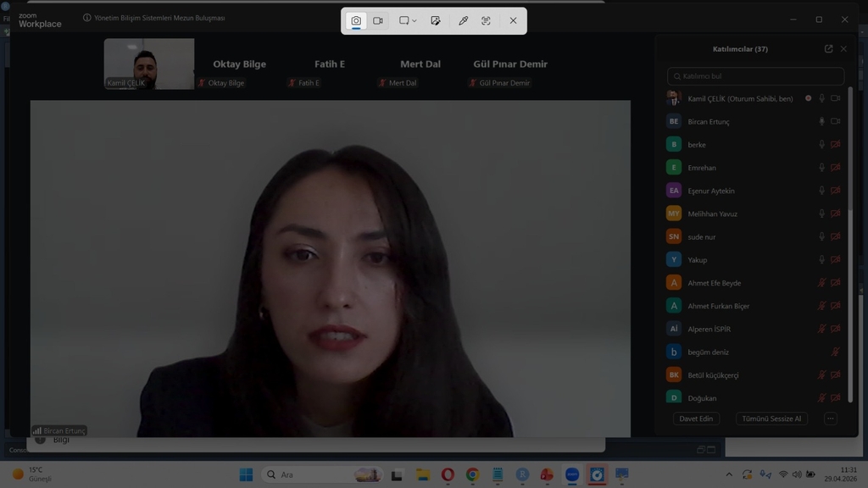
Task: Show hidden system tray icons
Action: coord(729,474)
